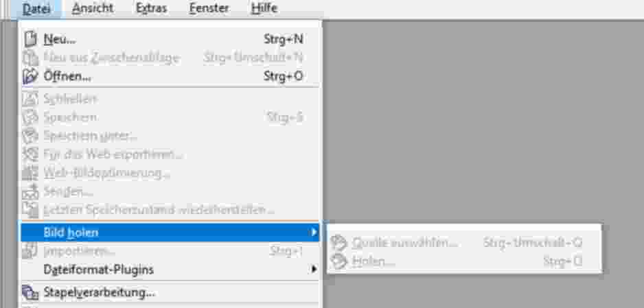Open the Extras menu
This screenshot has height=308, width=644.
[x=151, y=8]
